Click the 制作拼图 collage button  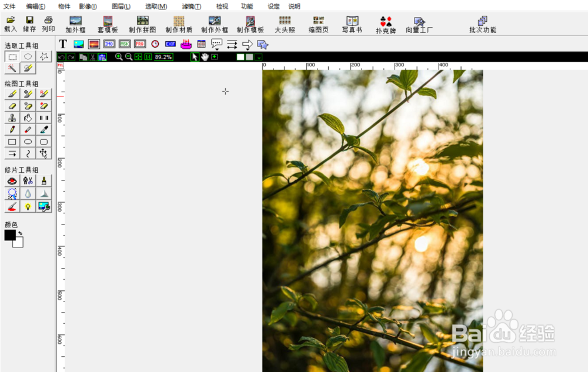point(142,24)
